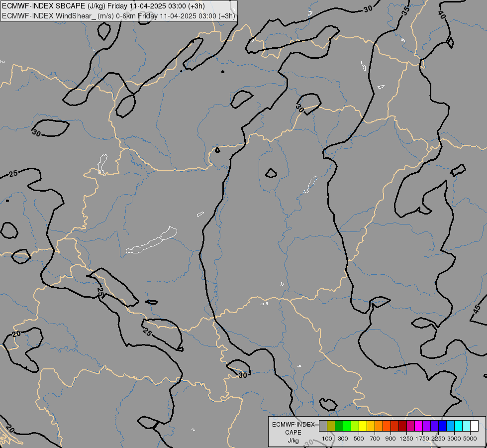This screenshot has height=448, width=487.
Task: Pick the magenta swatch left of 1750
Action: click(x=419, y=426)
